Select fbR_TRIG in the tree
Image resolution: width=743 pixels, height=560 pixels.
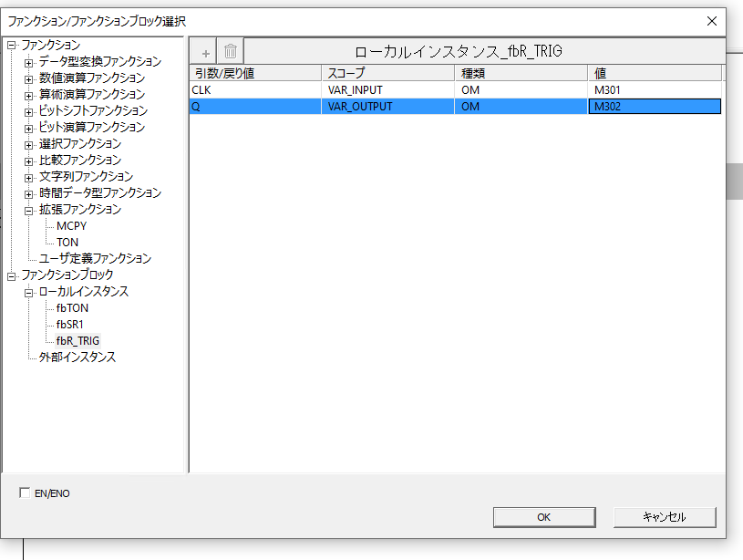coord(77,341)
